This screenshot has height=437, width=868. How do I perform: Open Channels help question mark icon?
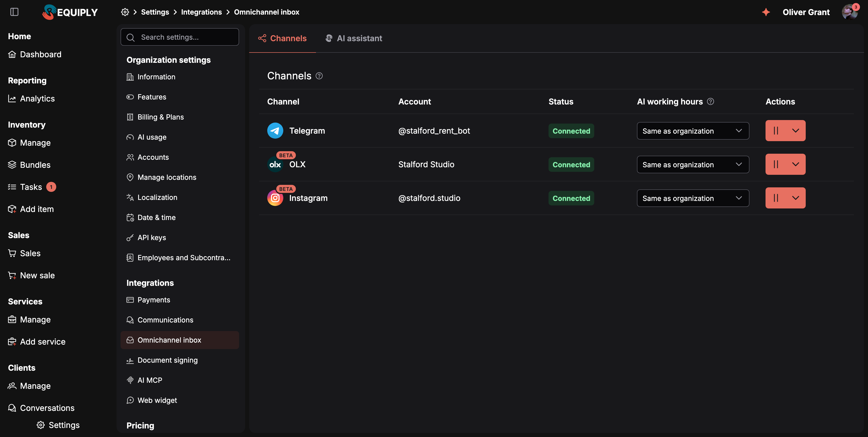319,76
